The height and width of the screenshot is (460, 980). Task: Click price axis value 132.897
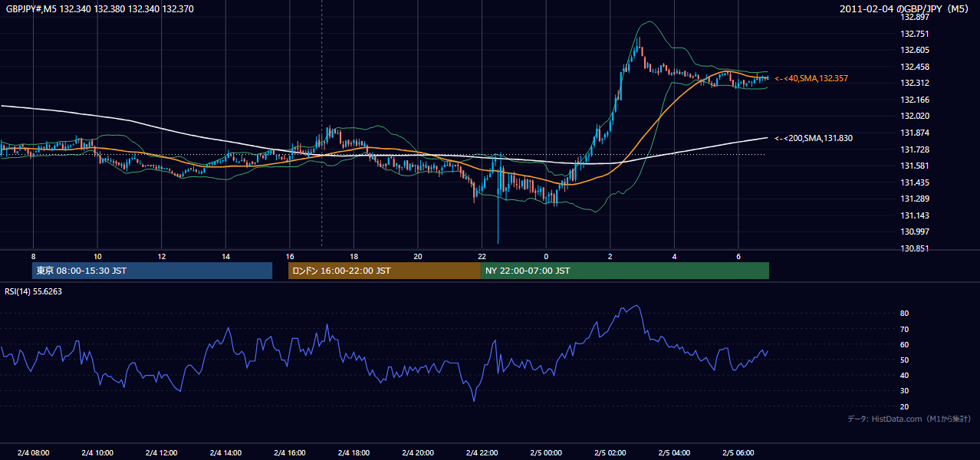[x=915, y=17]
